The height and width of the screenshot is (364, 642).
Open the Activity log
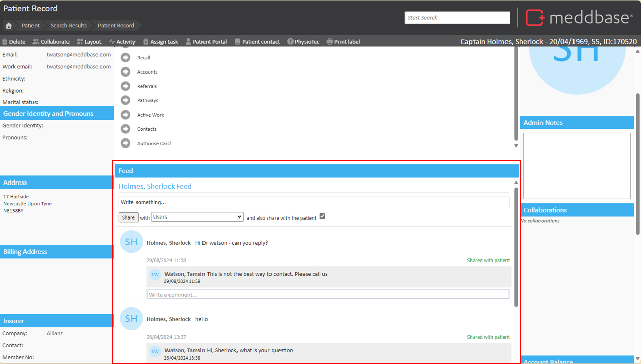tap(122, 42)
